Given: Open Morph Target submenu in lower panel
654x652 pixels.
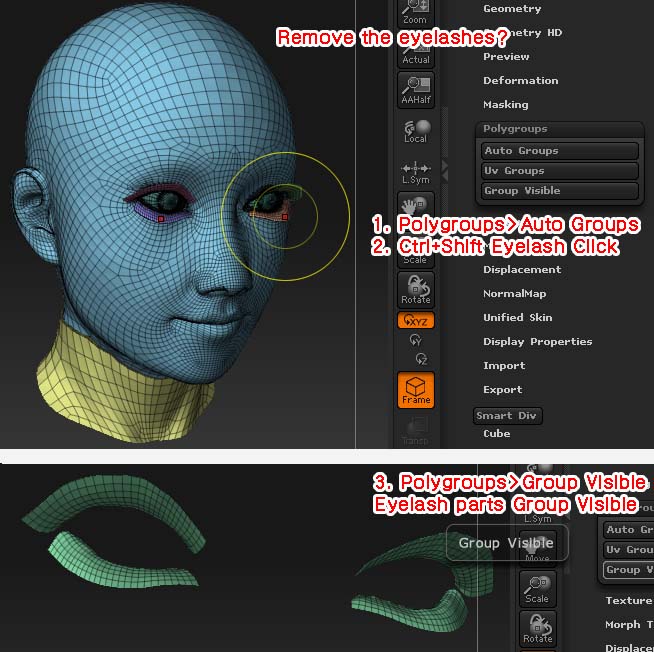Looking at the screenshot, I should tap(629, 624).
